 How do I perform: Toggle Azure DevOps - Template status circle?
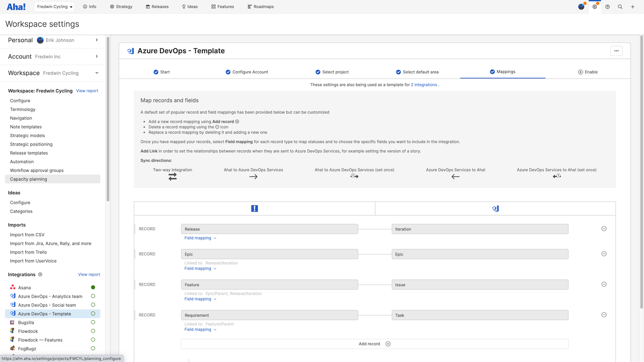pyautogui.click(x=93, y=313)
